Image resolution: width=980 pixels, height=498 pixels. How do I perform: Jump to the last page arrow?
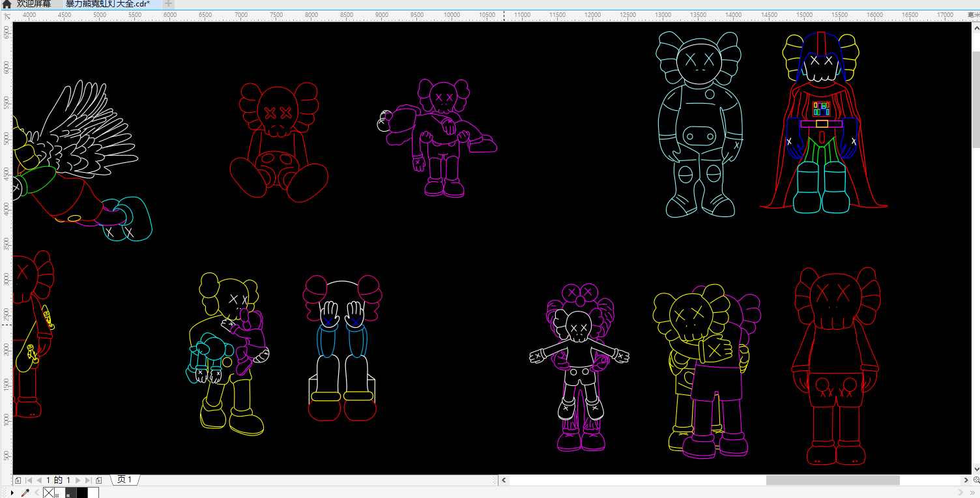click(88, 480)
